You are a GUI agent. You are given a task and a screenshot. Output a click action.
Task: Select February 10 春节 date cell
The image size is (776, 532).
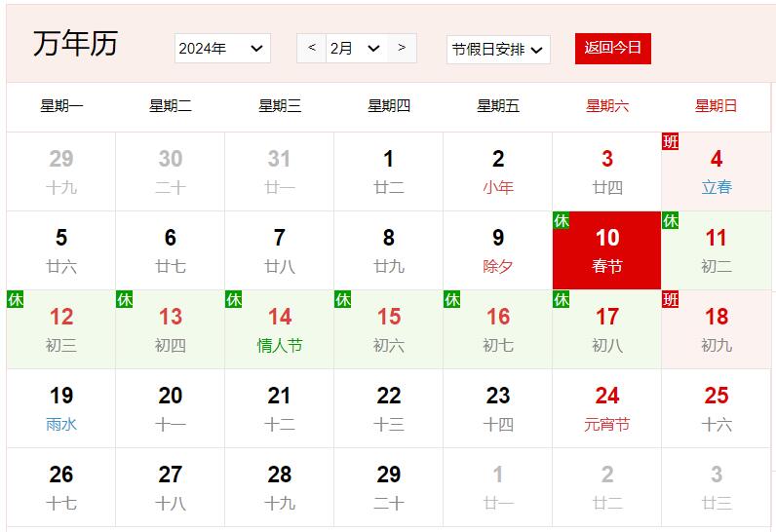coord(606,250)
